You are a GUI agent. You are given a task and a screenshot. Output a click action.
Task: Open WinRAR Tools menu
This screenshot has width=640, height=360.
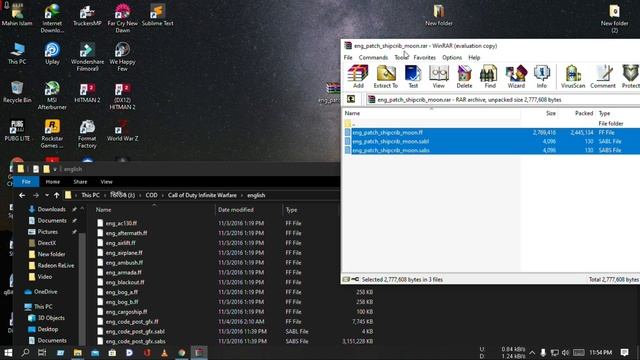401,58
